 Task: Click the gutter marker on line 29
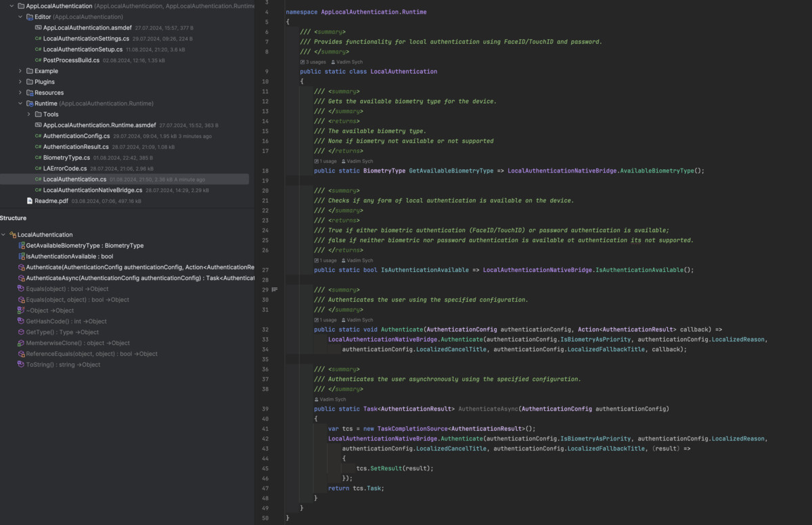coord(275,290)
